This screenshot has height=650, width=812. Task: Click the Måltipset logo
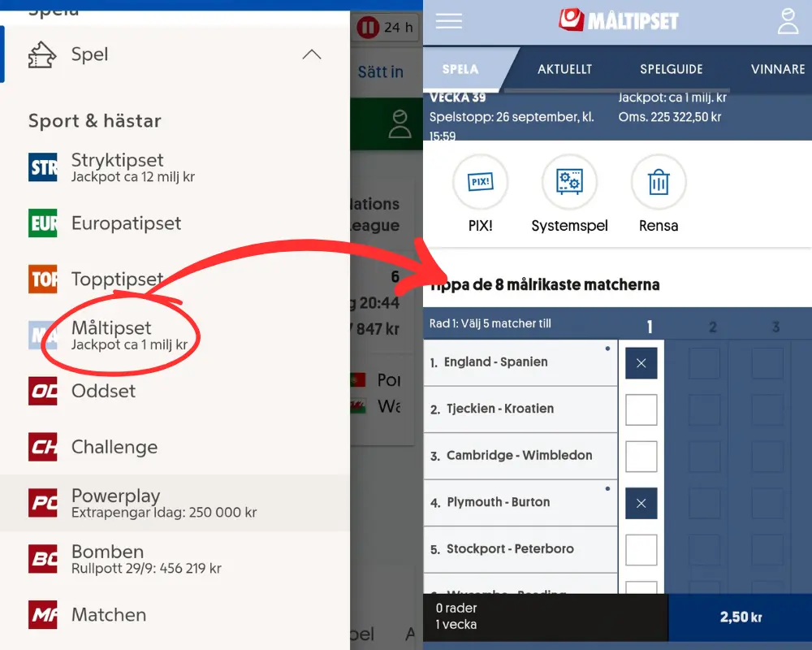coord(618,20)
